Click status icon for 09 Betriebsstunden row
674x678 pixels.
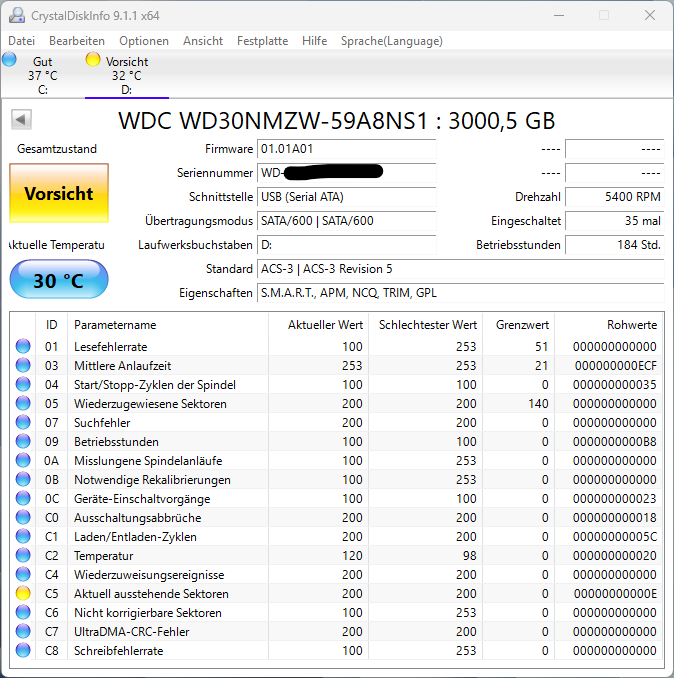click(23, 441)
